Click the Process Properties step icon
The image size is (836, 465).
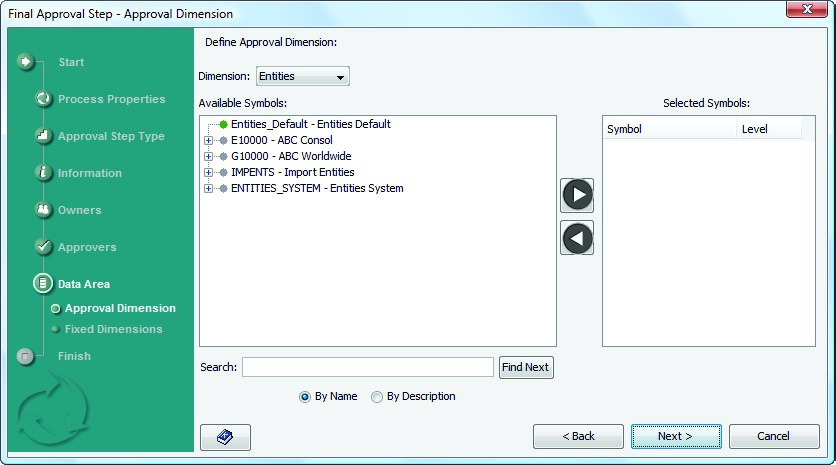coord(43,99)
